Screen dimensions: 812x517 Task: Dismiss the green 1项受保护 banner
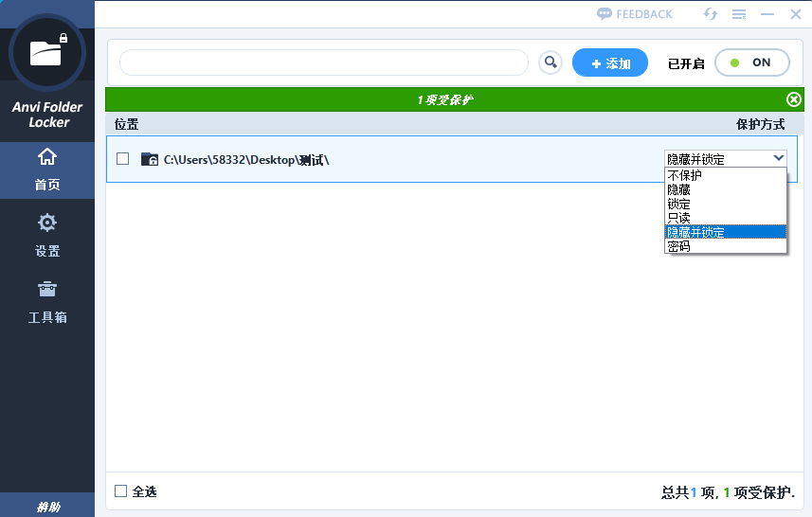point(793,99)
